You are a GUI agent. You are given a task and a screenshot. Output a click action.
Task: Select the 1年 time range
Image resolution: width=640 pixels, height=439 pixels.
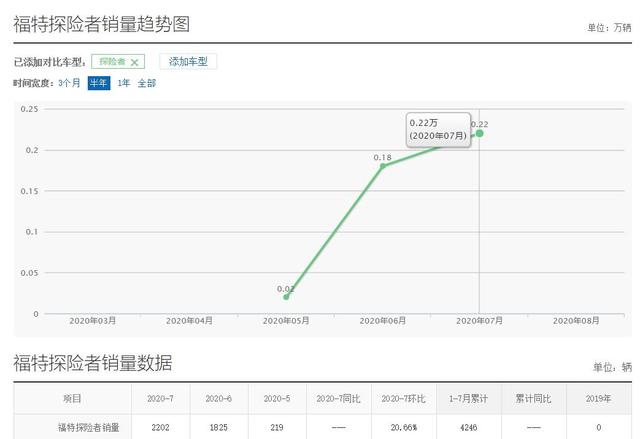123,83
